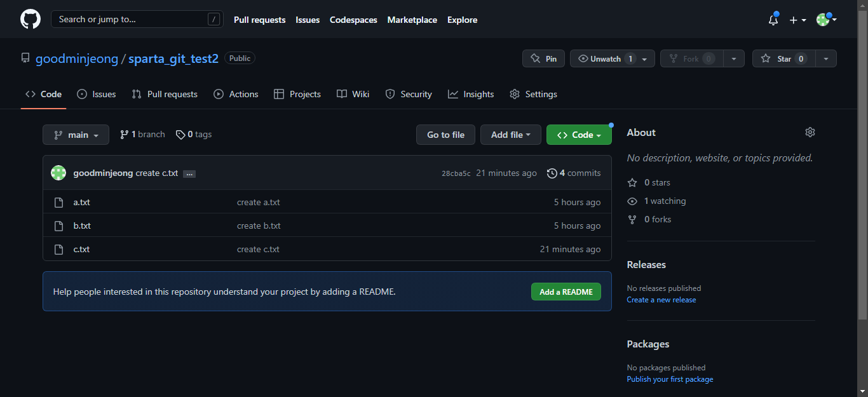868x397 pixels.
Task: Expand the commit details ellipsis
Action: 189,173
